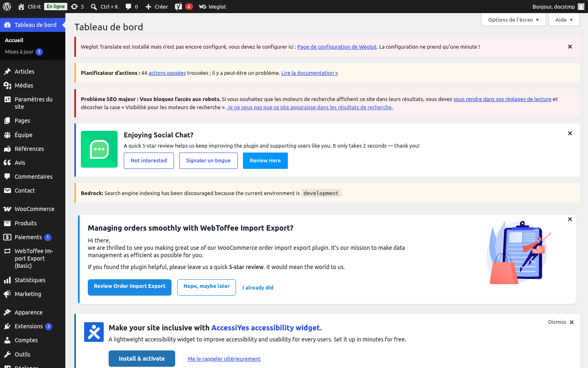Click the user avatar next to docstmp
Image resolution: width=588 pixels, height=368 pixels.
[x=581, y=7]
